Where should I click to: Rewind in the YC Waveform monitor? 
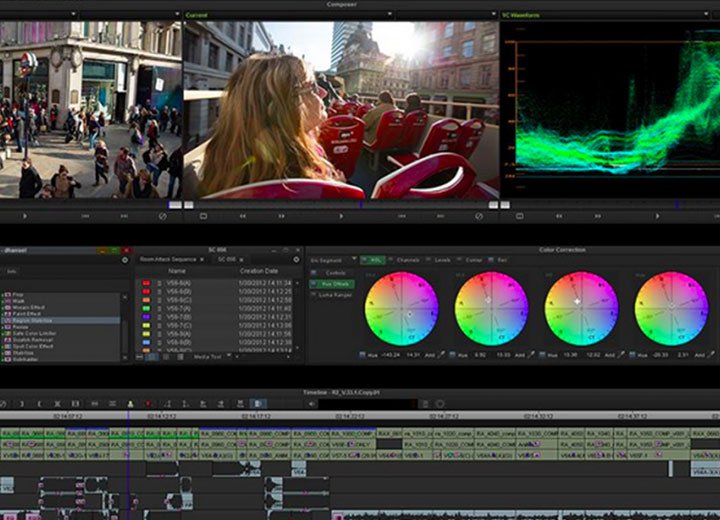pyautogui.click(x=559, y=216)
